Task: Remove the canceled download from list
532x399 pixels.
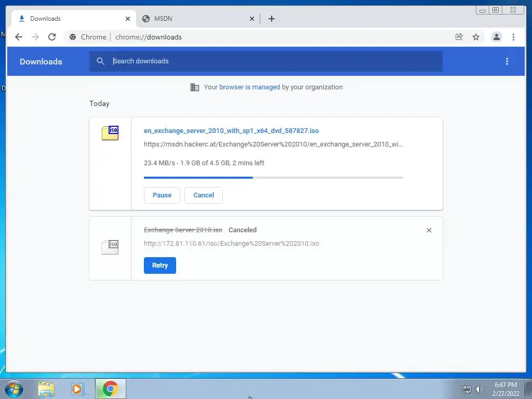Action: pos(429,230)
